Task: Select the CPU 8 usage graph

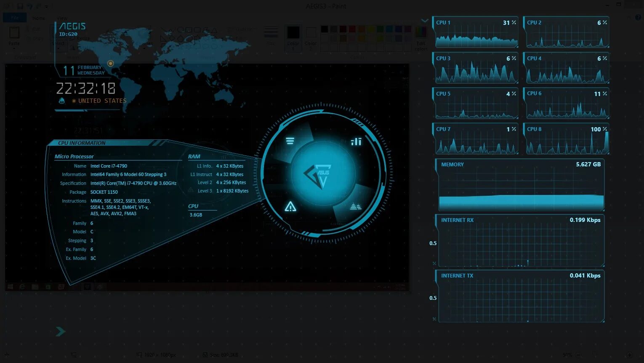Action: pyautogui.click(x=567, y=139)
